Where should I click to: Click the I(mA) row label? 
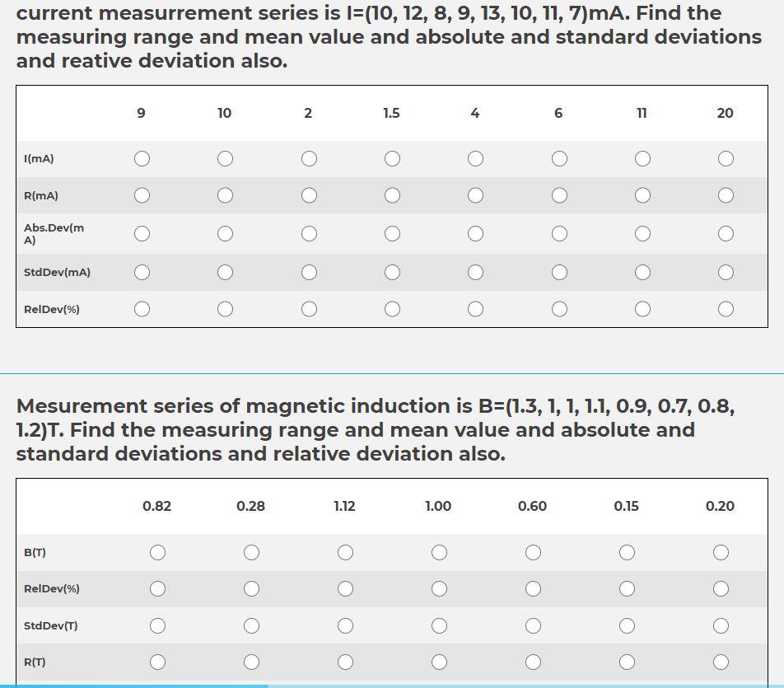39,159
